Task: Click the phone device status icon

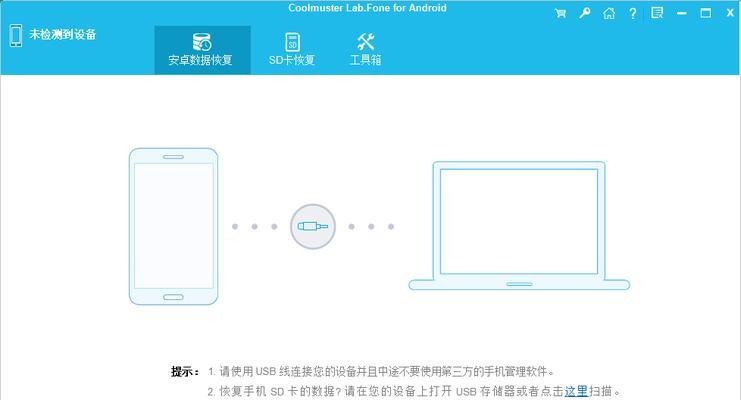Action: [16, 35]
